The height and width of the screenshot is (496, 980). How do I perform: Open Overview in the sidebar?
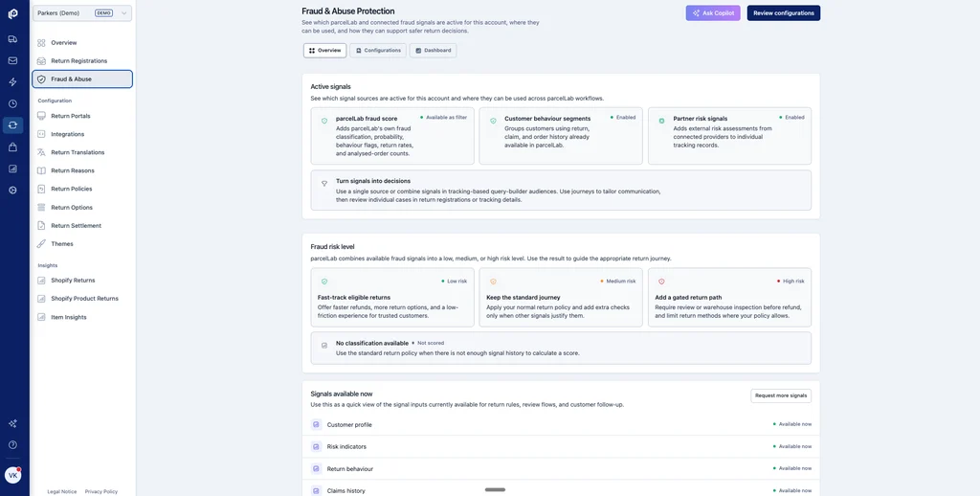click(82, 43)
